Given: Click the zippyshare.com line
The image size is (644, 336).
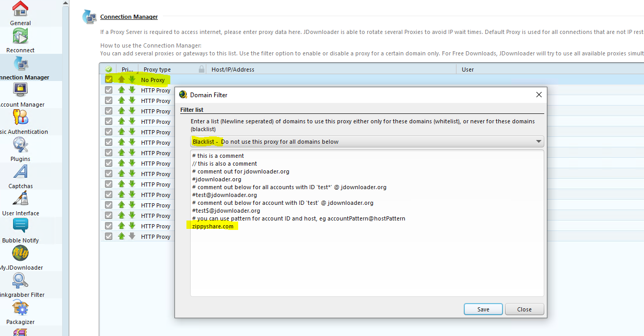Looking at the screenshot, I should click(213, 226).
